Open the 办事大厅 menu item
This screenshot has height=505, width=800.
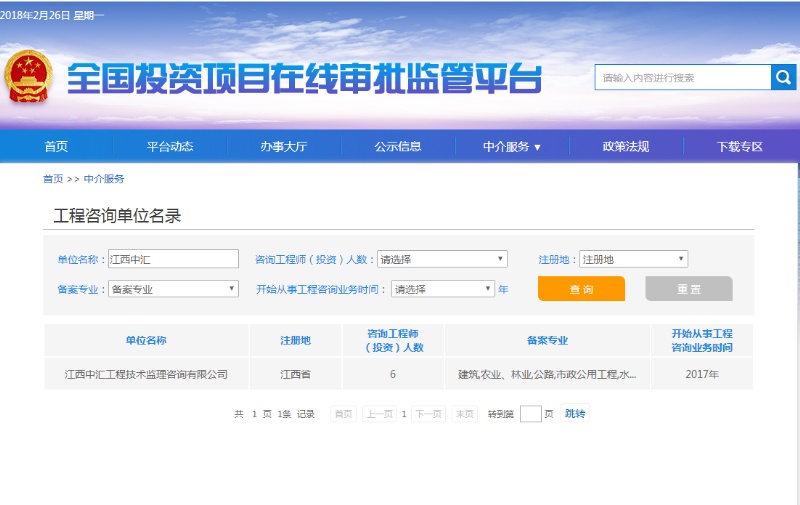[x=284, y=147]
